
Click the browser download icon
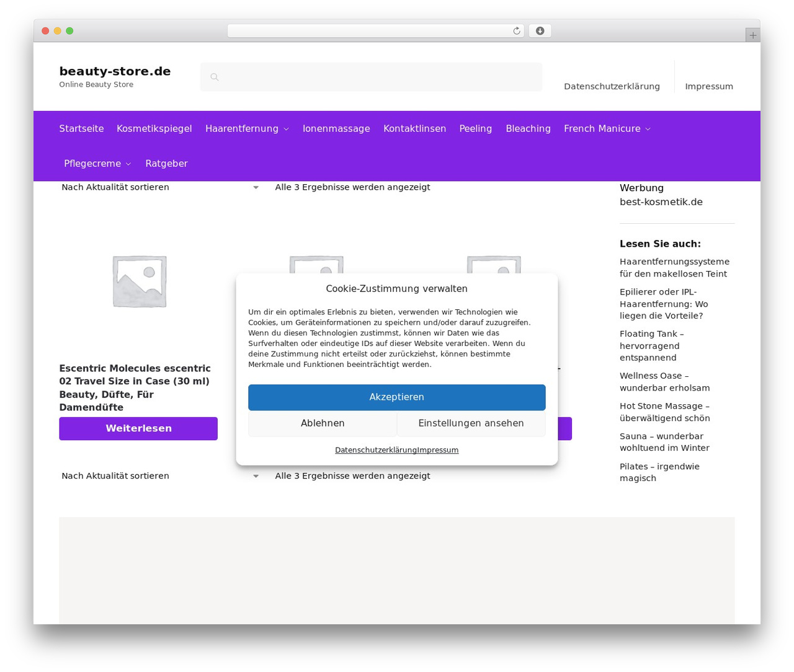point(540,31)
